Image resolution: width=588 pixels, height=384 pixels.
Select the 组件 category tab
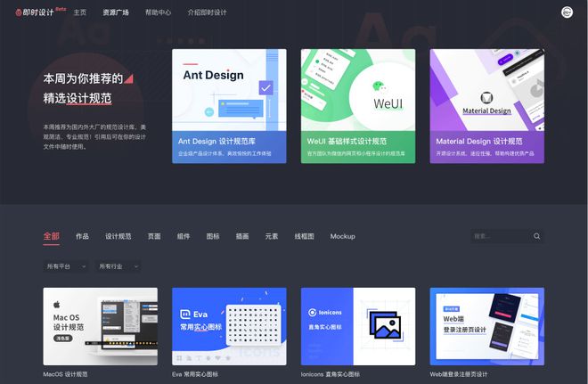(184, 236)
